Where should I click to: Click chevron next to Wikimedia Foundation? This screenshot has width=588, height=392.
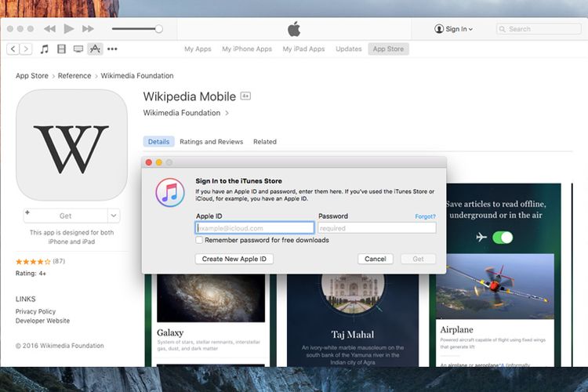click(227, 113)
